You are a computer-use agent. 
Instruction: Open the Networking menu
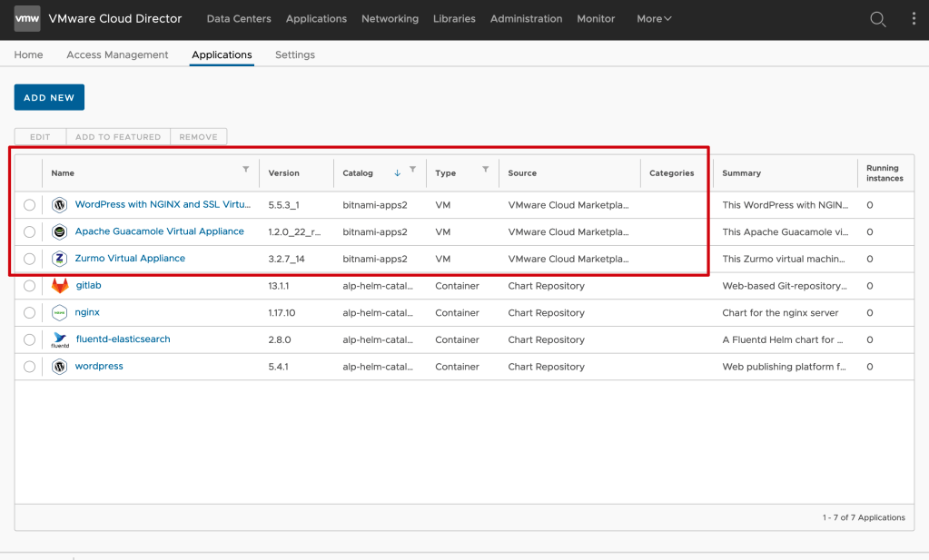point(390,19)
